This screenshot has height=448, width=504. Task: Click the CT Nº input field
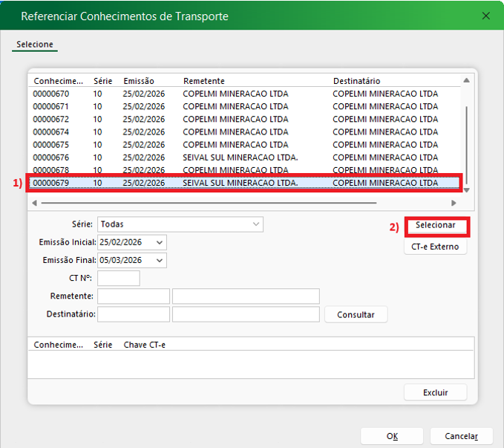coord(118,279)
